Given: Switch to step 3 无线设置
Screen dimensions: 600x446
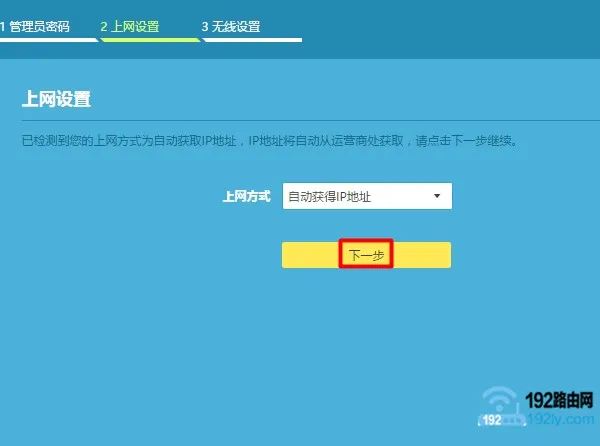Looking at the screenshot, I should pyautogui.click(x=231, y=26).
